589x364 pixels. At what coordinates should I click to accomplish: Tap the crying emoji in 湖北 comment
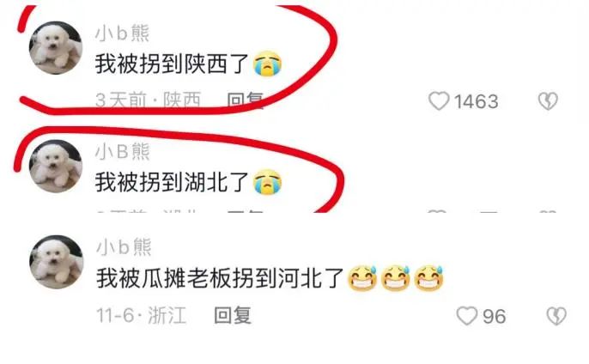coord(268,182)
